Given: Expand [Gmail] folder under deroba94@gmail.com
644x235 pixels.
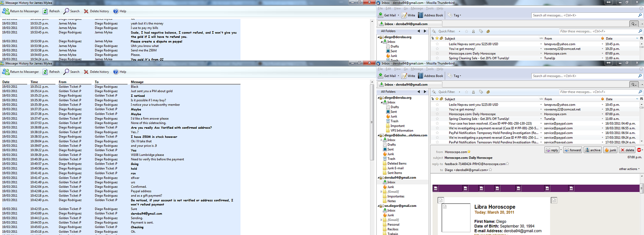Looking at the screenshot, I should 381,192.
